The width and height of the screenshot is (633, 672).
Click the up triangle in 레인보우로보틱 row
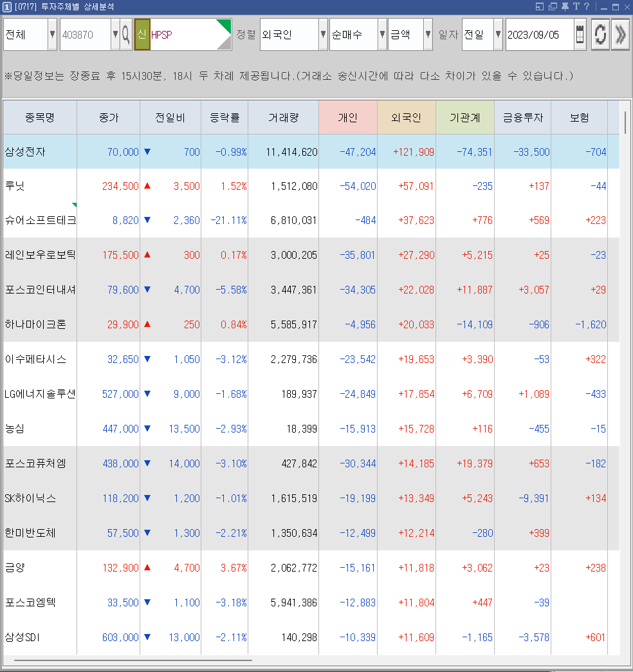click(x=147, y=254)
